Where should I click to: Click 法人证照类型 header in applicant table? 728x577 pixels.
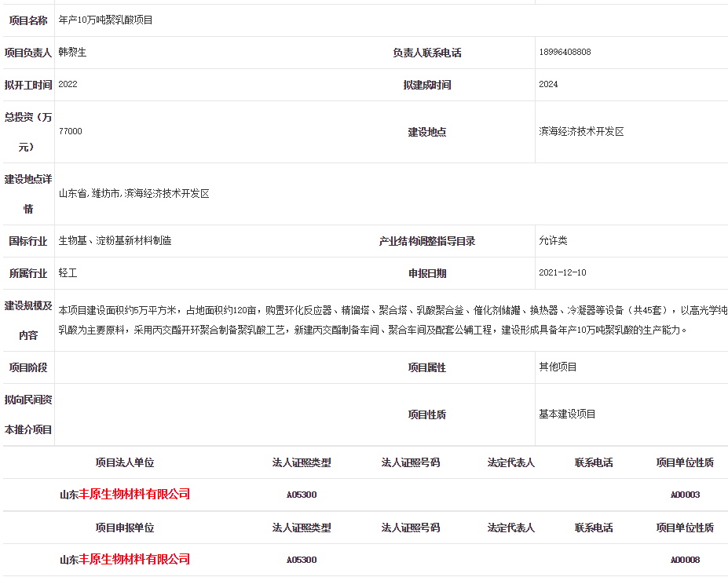(x=302, y=528)
